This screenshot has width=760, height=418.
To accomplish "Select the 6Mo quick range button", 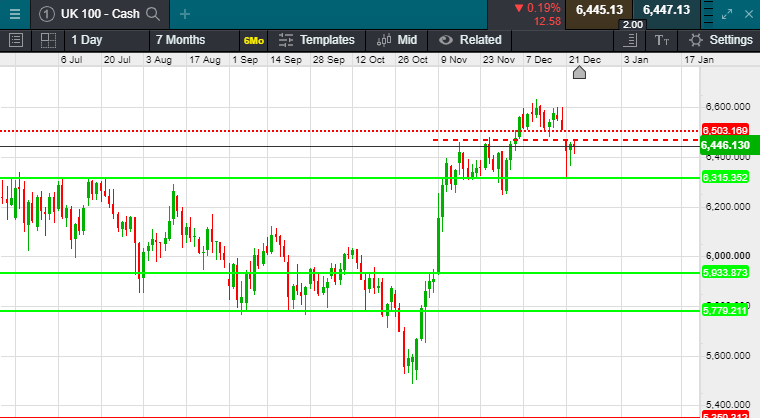I will (x=254, y=41).
